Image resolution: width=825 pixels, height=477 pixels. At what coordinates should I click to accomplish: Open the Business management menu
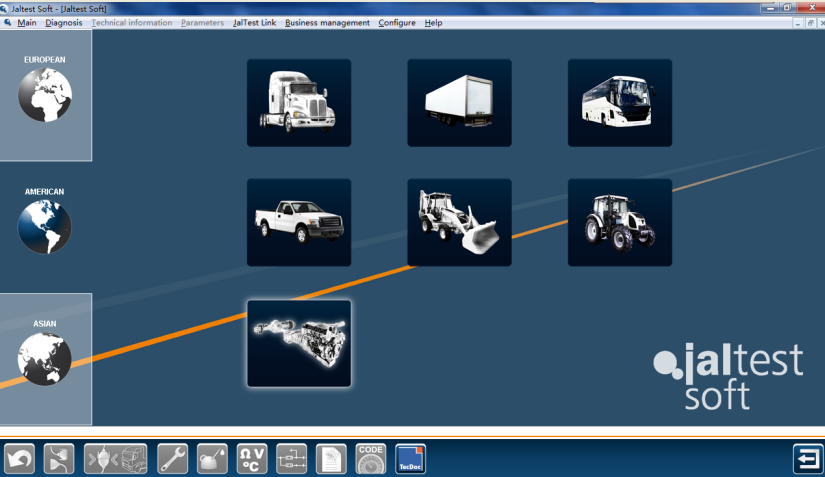[x=327, y=23]
